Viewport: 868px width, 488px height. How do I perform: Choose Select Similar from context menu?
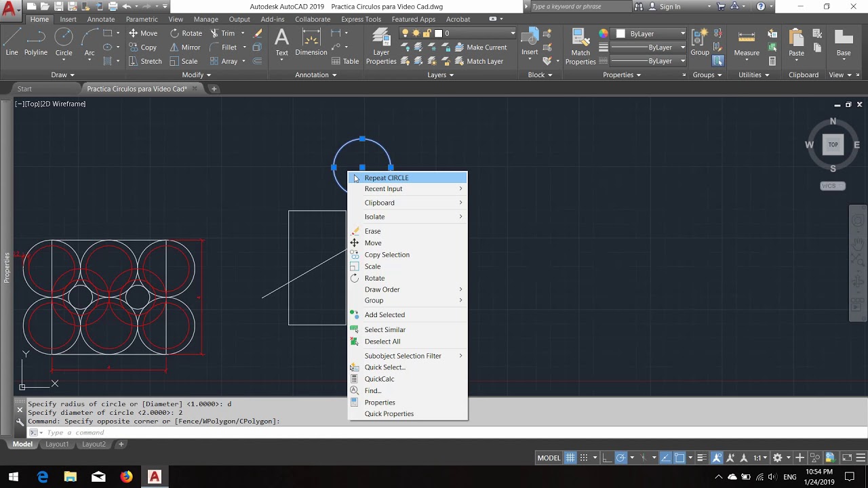(x=408, y=329)
